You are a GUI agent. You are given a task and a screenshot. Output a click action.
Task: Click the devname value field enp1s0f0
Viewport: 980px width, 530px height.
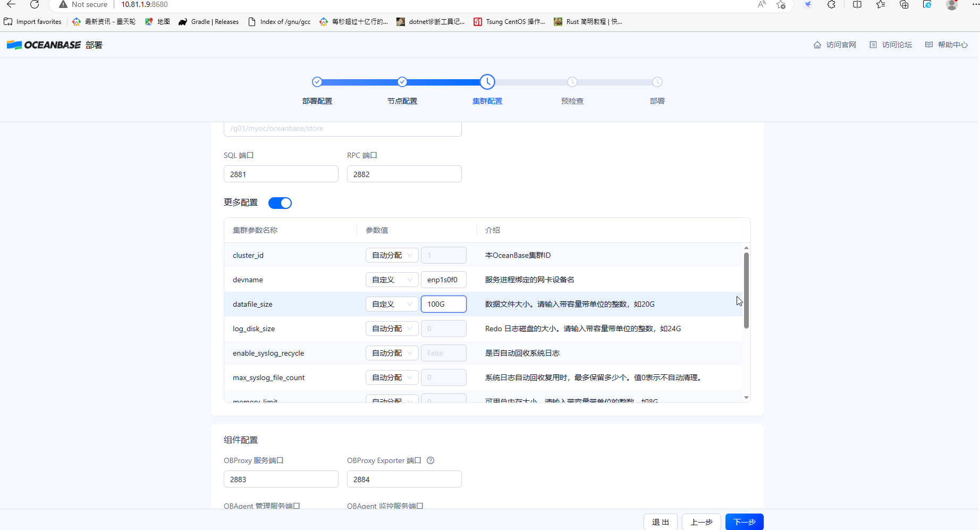(x=444, y=280)
